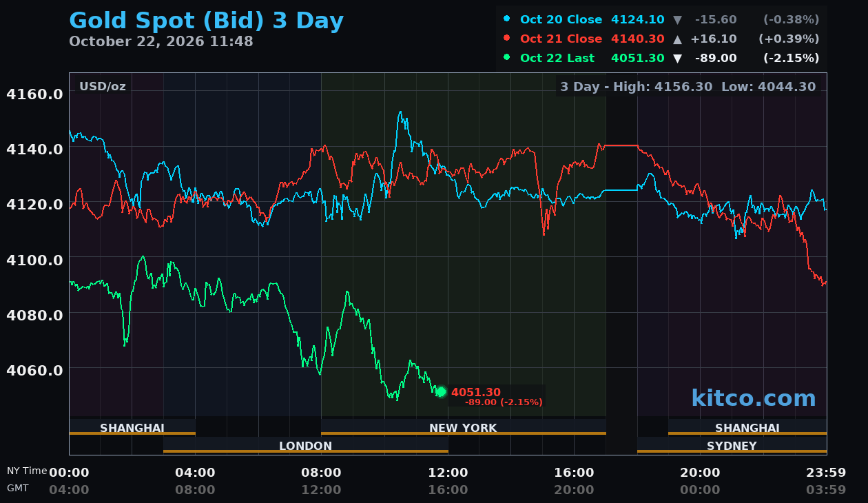This screenshot has width=868, height=503.
Task: Click the right SHANGHAI session bar
Action: pos(747,428)
